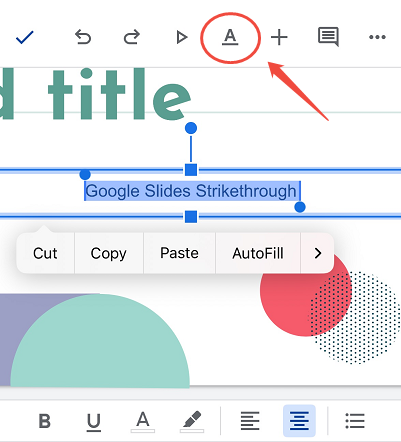
Task: Click the selected text Google Slides Strikethrough
Action: click(191, 191)
